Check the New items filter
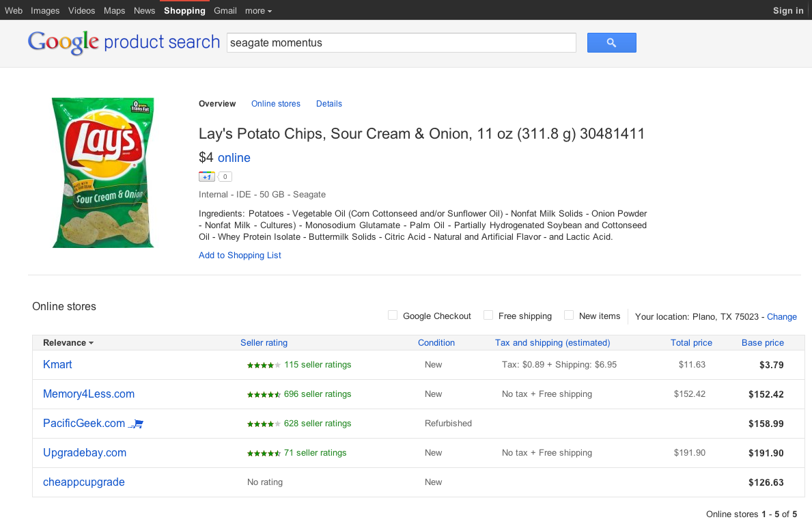Image resolution: width=812 pixels, height=524 pixels. 569,315
